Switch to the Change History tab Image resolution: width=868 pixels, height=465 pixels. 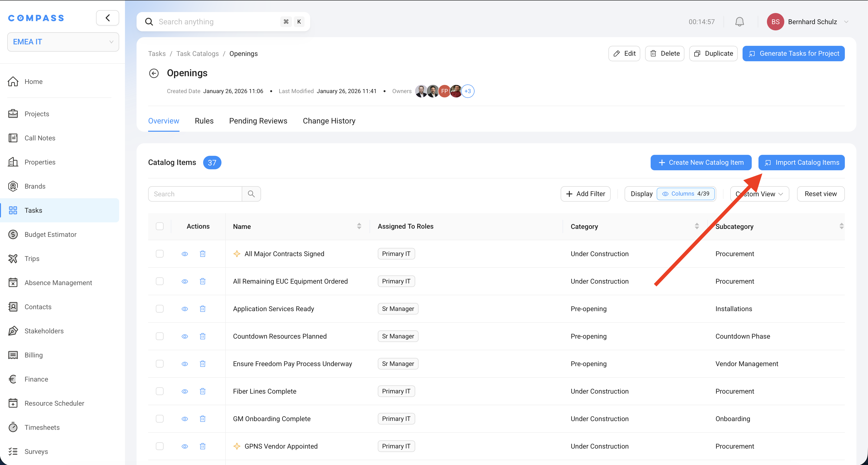click(329, 121)
